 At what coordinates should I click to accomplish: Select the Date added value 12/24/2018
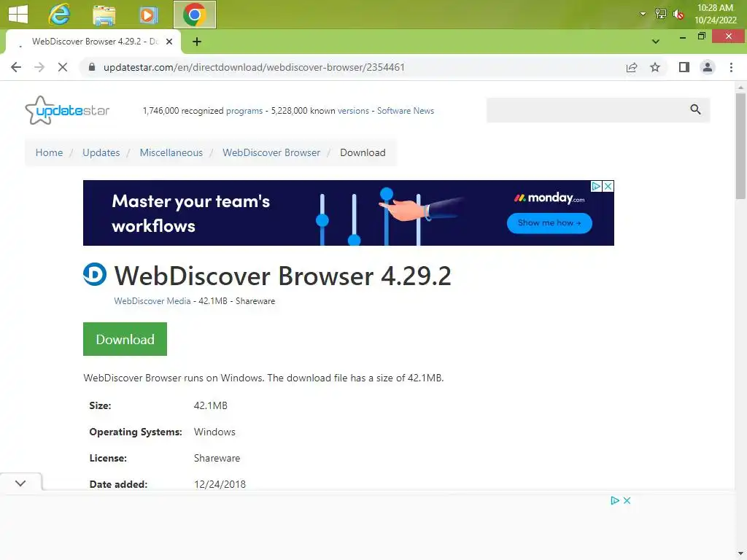click(x=220, y=484)
